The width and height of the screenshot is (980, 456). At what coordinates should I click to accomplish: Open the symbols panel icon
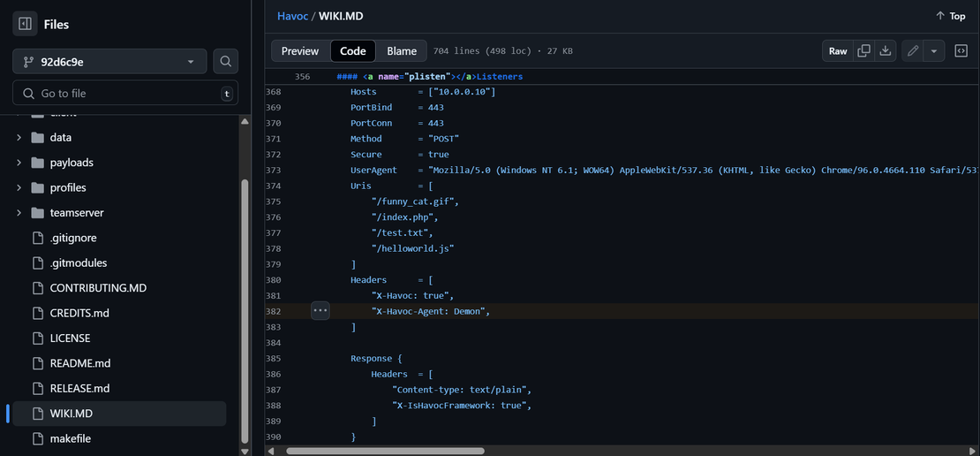tap(961, 51)
